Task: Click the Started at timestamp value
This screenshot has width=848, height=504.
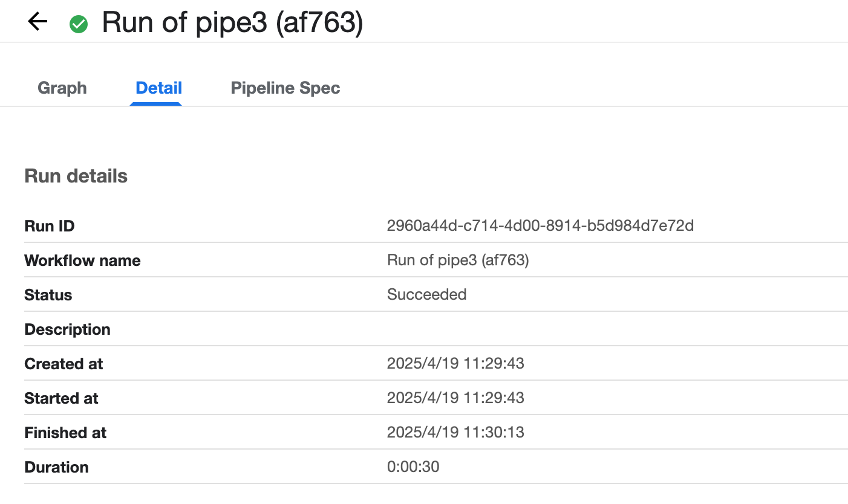Action: [455, 398]
